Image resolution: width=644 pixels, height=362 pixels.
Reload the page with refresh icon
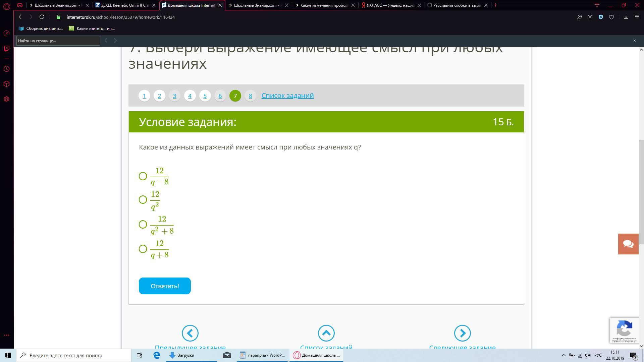click(42, 17)
